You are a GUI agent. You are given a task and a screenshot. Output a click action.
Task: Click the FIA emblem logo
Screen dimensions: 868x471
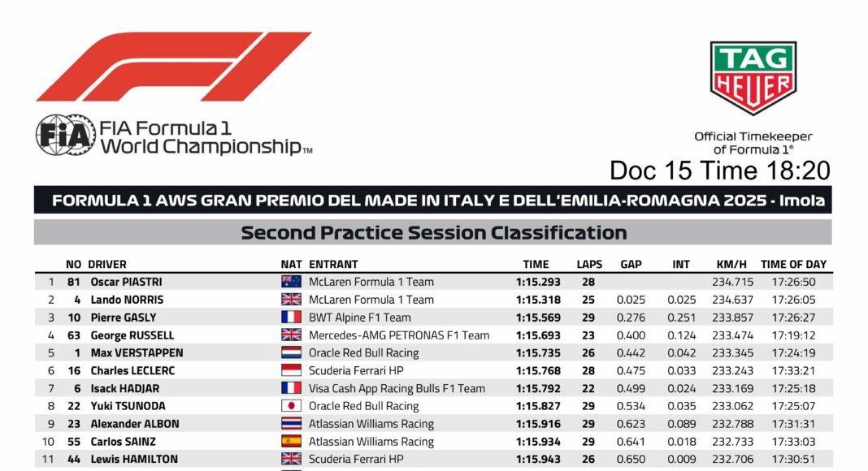tap(65, 136)
